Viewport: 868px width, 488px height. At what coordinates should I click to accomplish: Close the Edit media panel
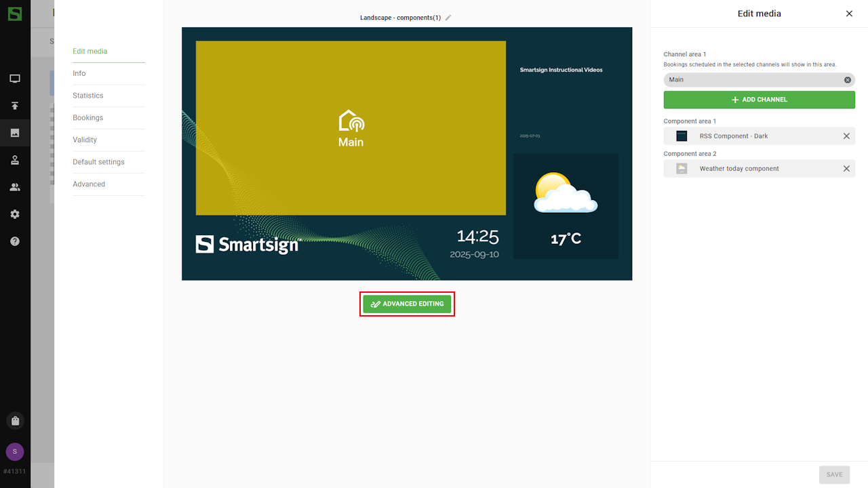[x=849, y=14]
